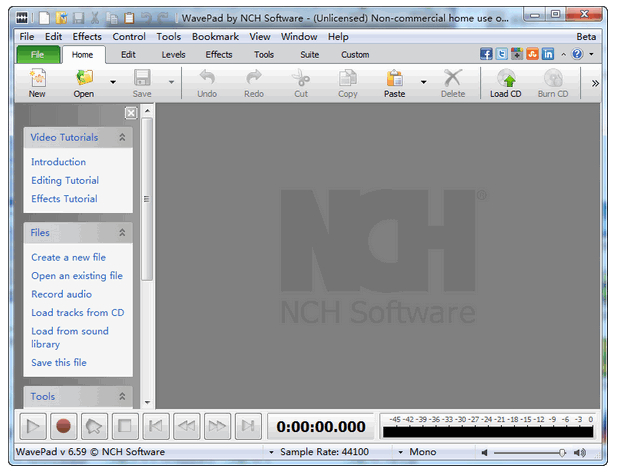Click the open file icon in title bar

(x=61, y=18)
